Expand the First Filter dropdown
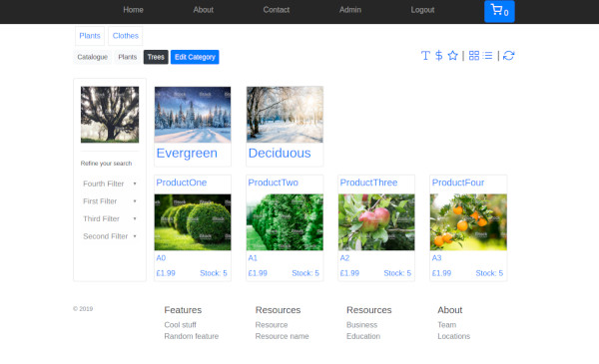Screen dimensions: 599x364 point(110,201)
